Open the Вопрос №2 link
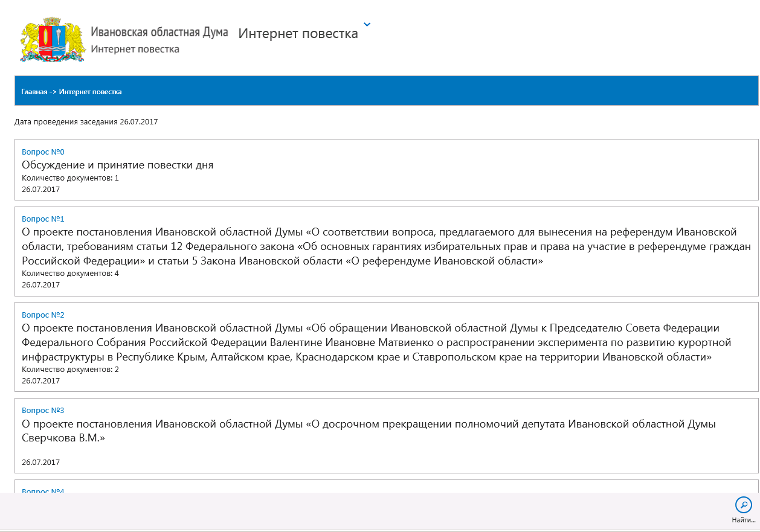Screen dimensions: 760x532 click(x=43, y=315)
